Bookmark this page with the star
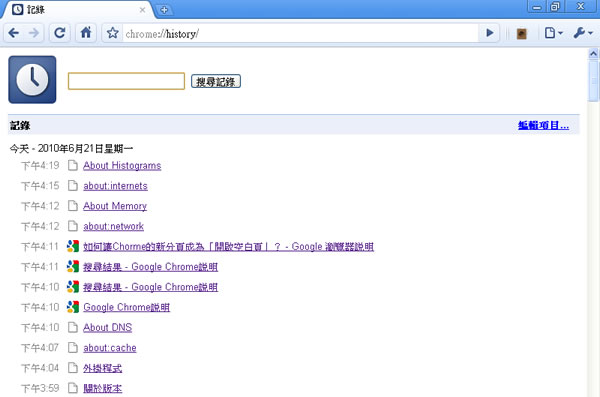 click(x=112, y=33)
